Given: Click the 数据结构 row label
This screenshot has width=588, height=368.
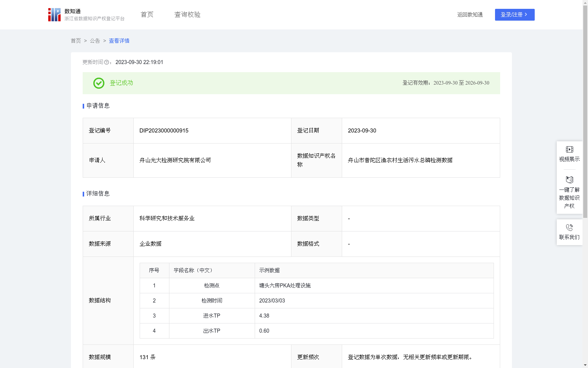Looking at the screenshot, I should 100,301.
